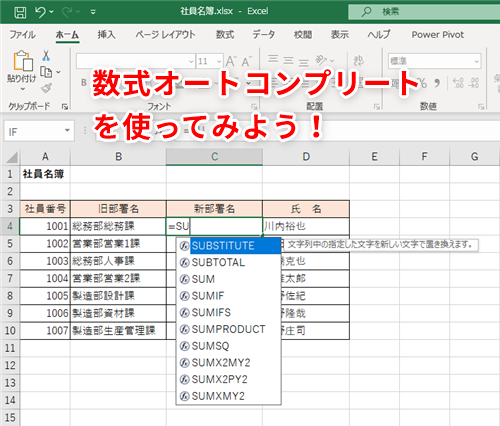Click the Select All corner triangle
500x426 pixels.
coord(12,157)
